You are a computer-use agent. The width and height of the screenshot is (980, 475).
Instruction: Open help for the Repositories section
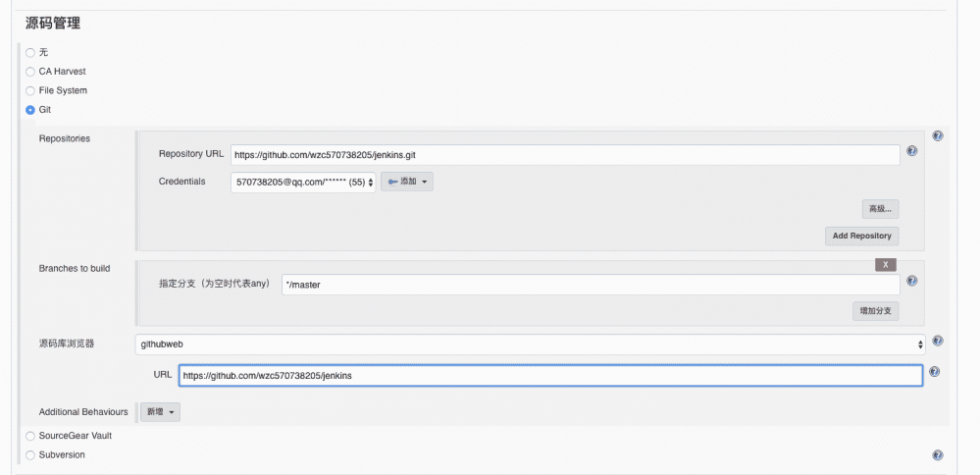(937, 136)
